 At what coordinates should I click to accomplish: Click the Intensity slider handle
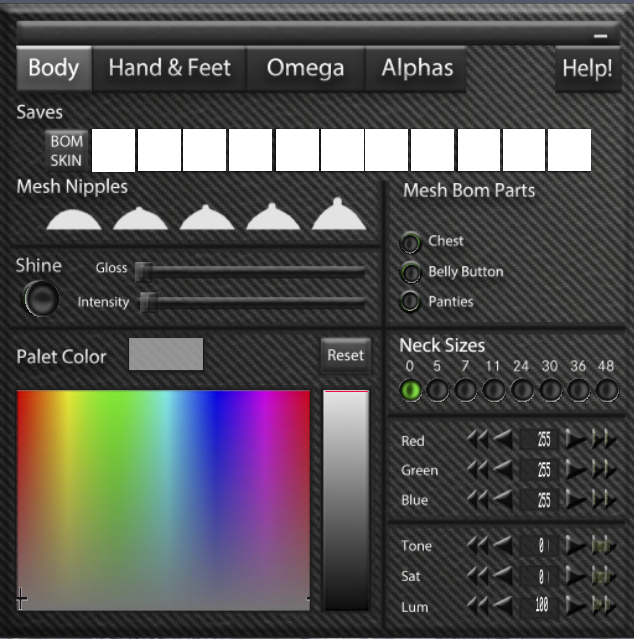(148, 302)
